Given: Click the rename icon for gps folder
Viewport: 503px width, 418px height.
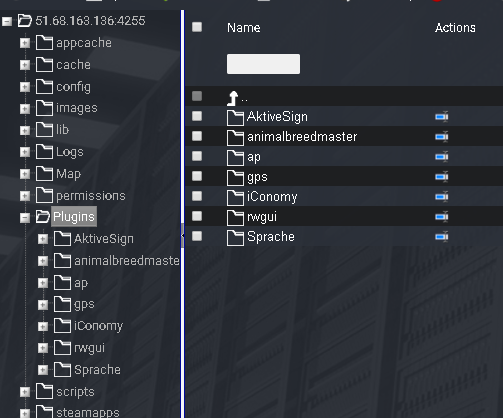Looking at the screenshot, I should (442, 177).
